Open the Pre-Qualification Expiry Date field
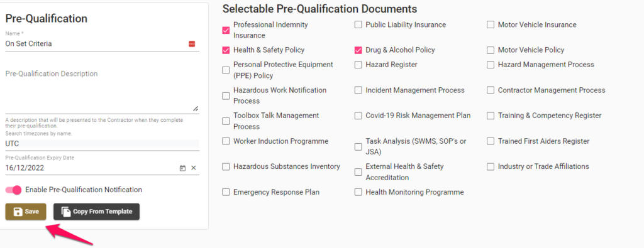 pos(91,168)
